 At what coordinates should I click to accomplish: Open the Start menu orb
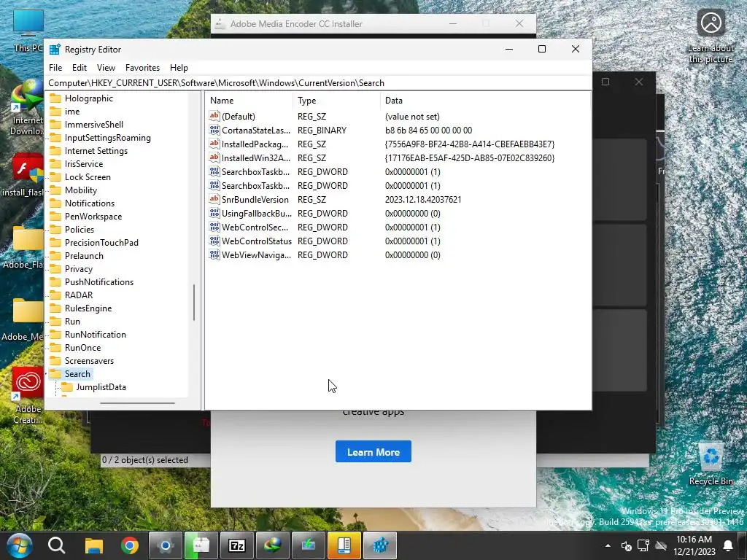click(x=20, y=545)
